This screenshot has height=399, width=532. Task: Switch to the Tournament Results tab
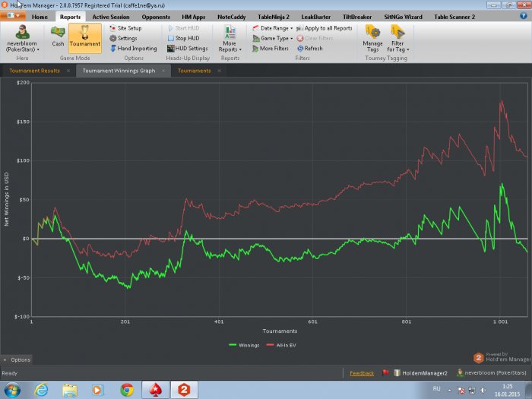34,71
